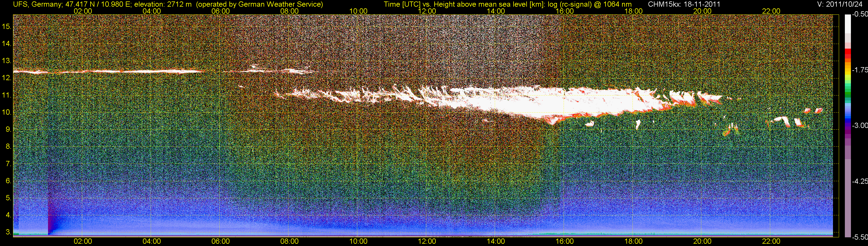Viewport: 868px width, 246px height.
Task: Click the "11." height axis label
Action: click(x=7, y=95)
